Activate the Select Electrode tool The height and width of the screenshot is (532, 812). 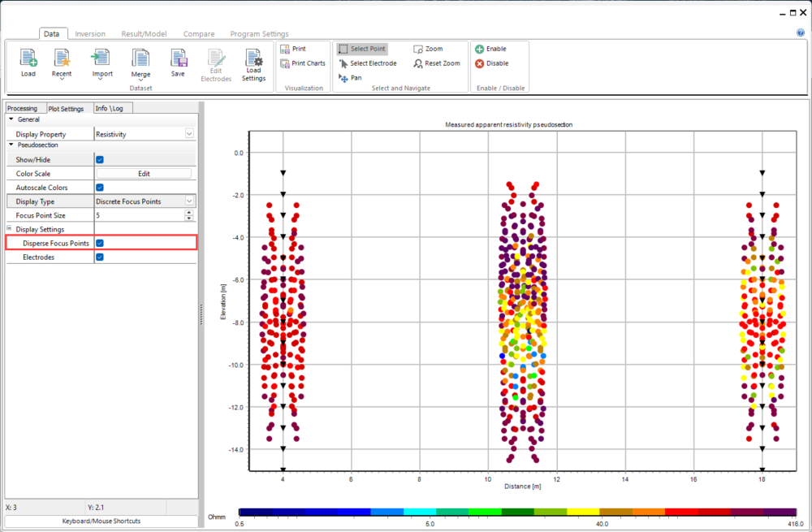[368, 63]
